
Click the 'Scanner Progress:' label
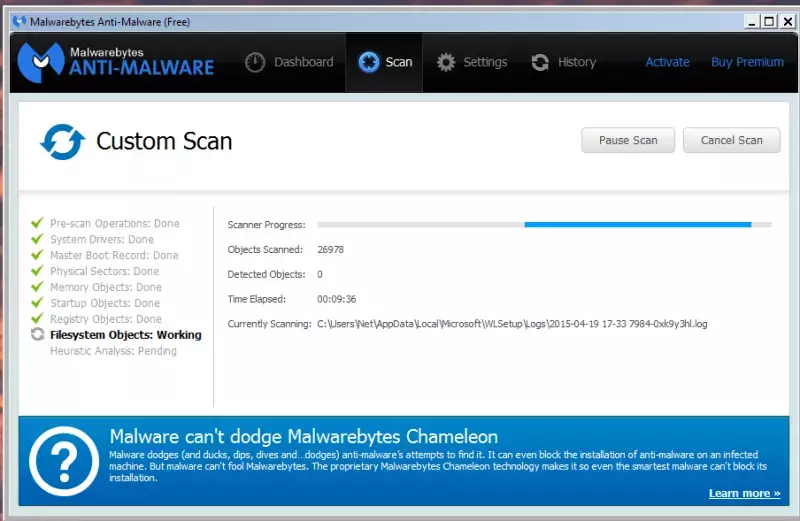coord(266,225)
